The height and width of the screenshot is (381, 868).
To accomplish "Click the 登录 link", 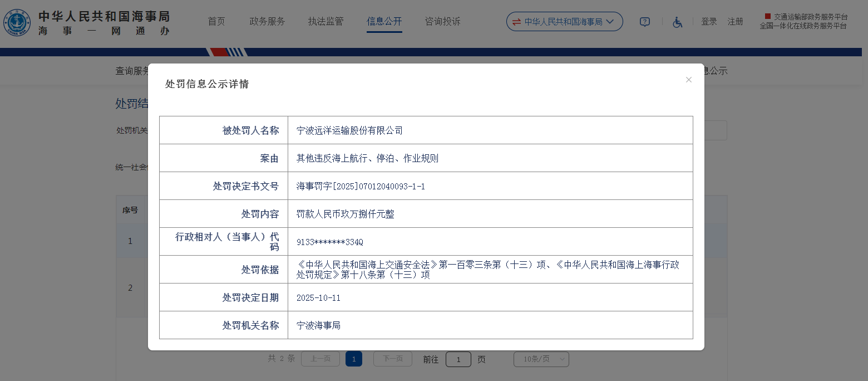I will [x=709, y=21].
